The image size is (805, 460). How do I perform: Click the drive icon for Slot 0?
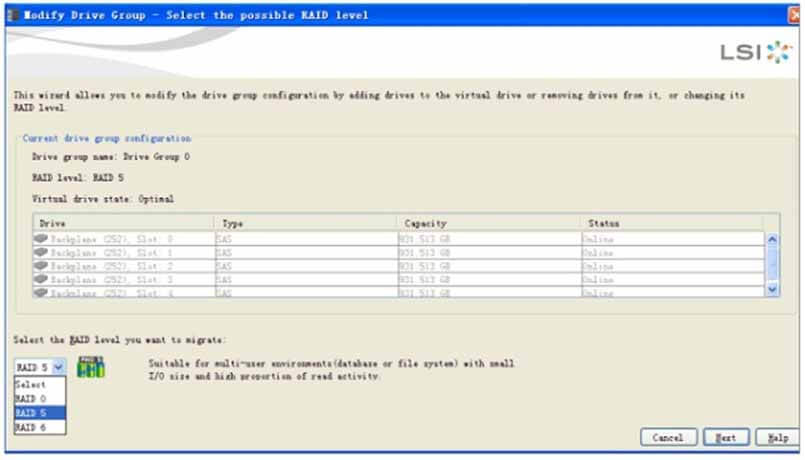41,239
